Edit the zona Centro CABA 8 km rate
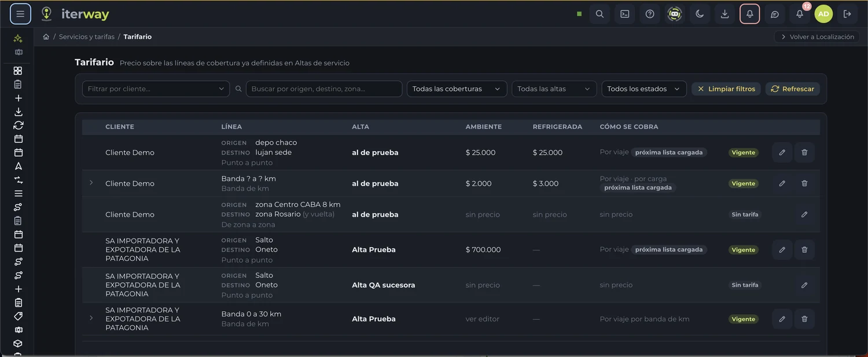Screen dimensions: 868x357 (x=804, y=215)
